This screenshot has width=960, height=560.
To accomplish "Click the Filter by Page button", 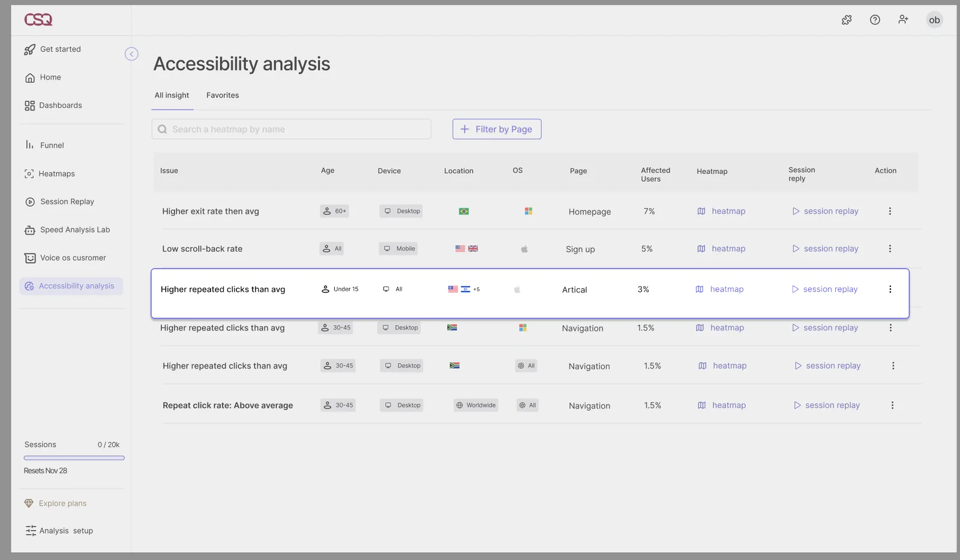I will [x=497, y=129].
